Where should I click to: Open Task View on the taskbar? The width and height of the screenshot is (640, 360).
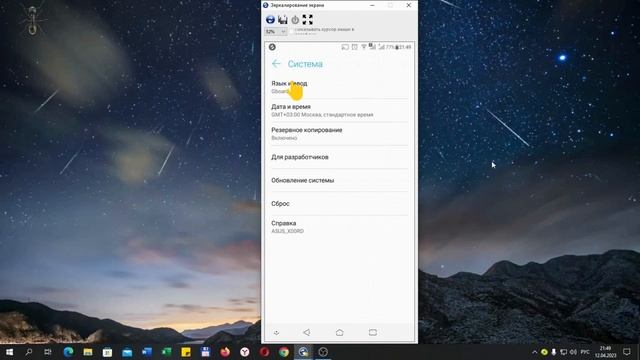[x=48, y=352]
